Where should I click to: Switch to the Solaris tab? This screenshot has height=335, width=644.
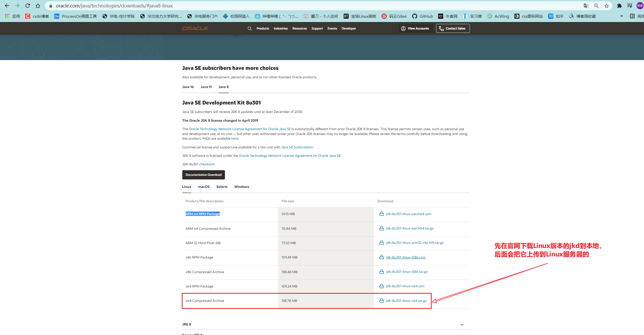click(x=222, y=187)
